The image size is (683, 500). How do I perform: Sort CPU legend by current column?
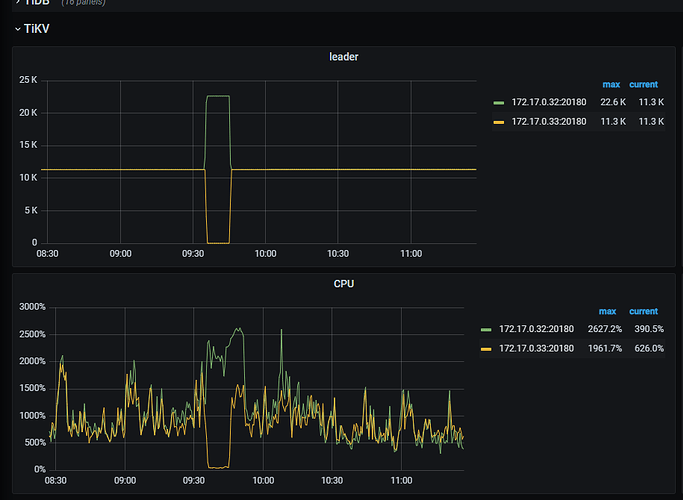click(643, 311)
